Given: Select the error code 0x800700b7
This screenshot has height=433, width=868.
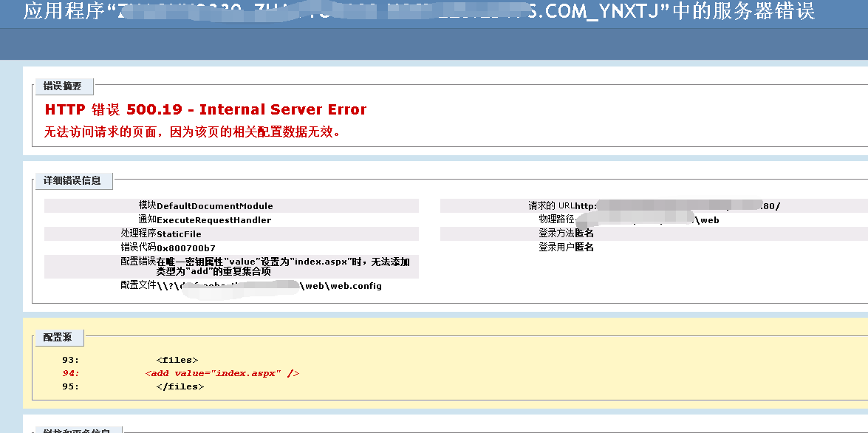Looking at the screenshot, I should pos(186,248).
